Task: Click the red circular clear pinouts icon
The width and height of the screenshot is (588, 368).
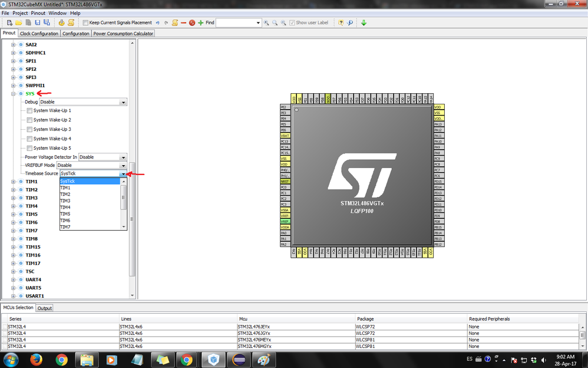Action: click(x=192, y=22)
